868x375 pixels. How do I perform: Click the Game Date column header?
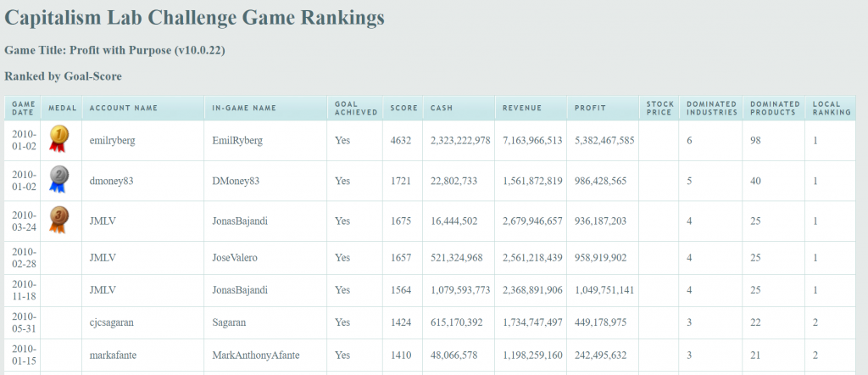[x=23, y=108]
